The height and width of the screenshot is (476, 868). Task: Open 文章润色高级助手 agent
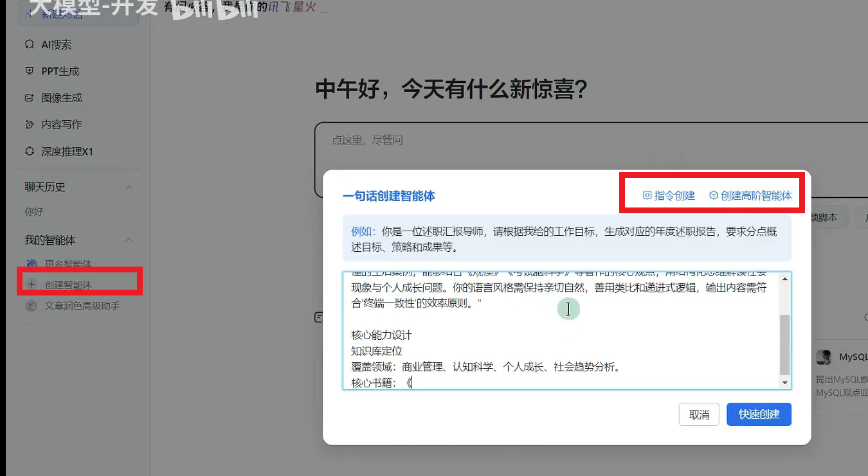[x=82, y=306]
